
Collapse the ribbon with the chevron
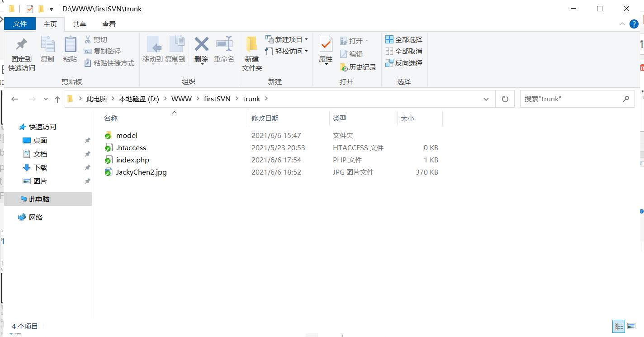622,24
